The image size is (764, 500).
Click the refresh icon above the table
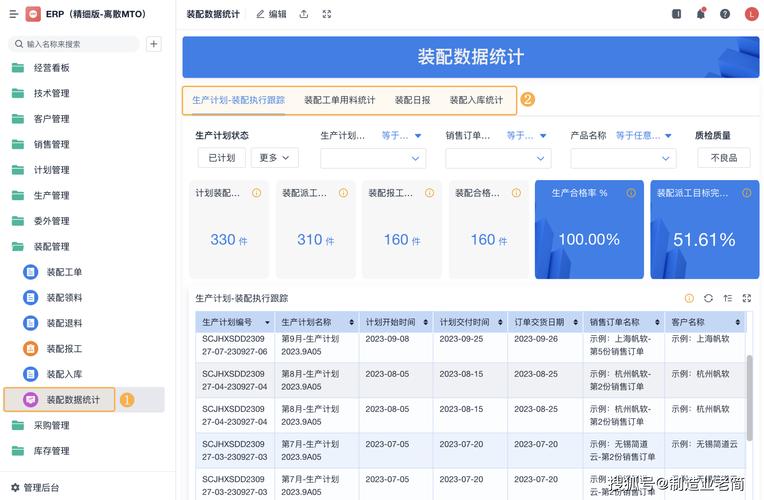pos(708,298)
